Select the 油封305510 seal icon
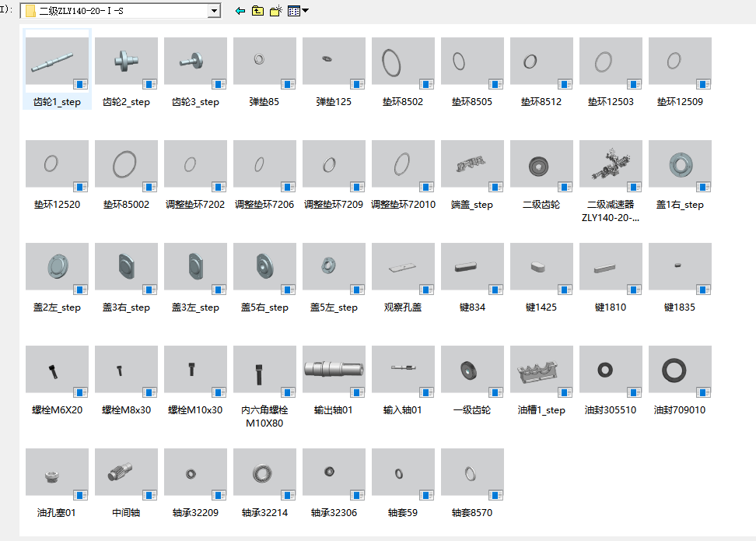 coord(611,372)
